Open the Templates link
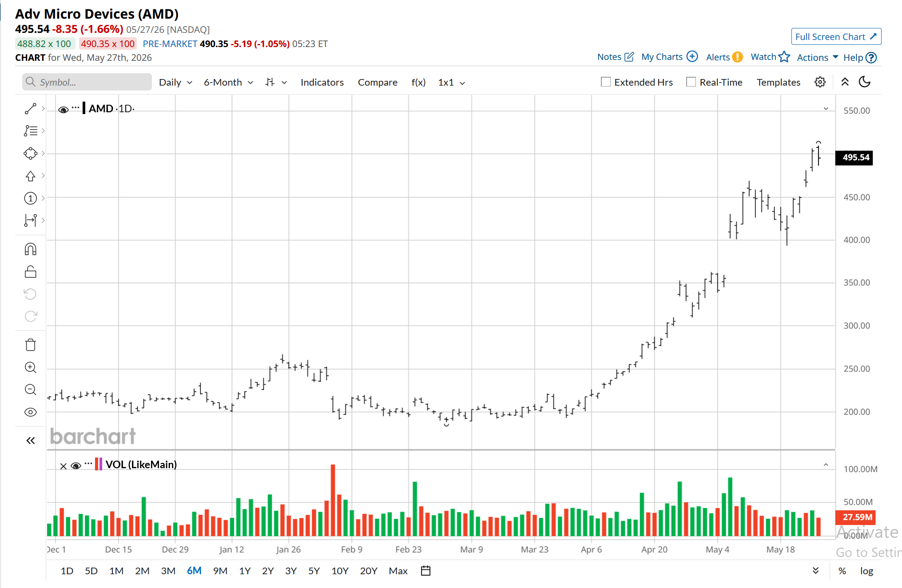The height and width of the screenshot is (588, 902). 778,83
